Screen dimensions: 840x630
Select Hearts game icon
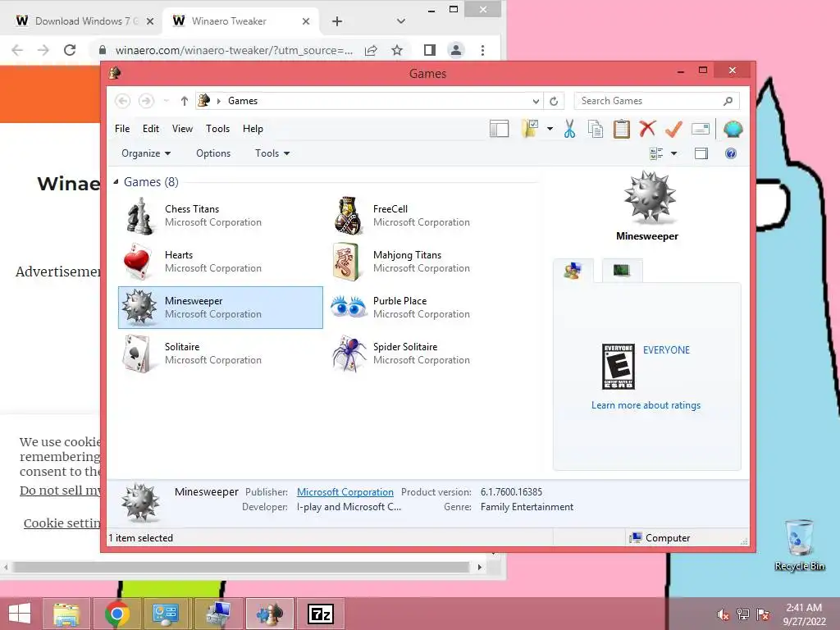click(x=138, y=262)
